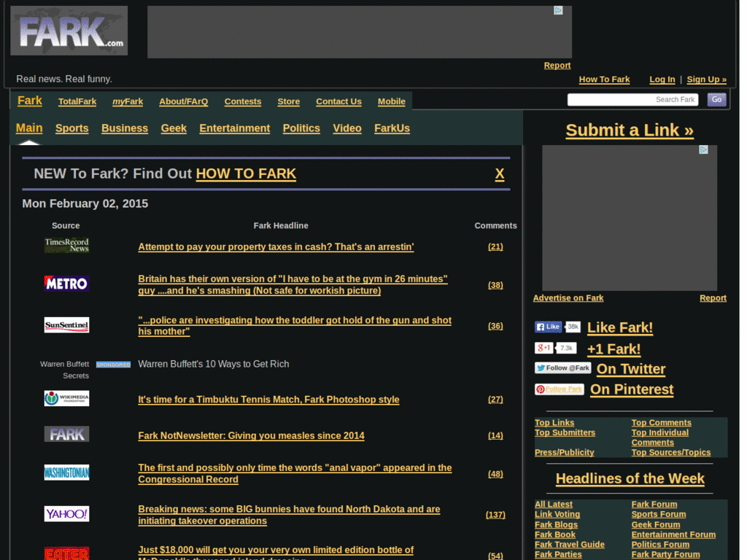Switch to the Main tab
This screenshot has height=560, width=747.
pyautogui.click(x=29, y=128)
